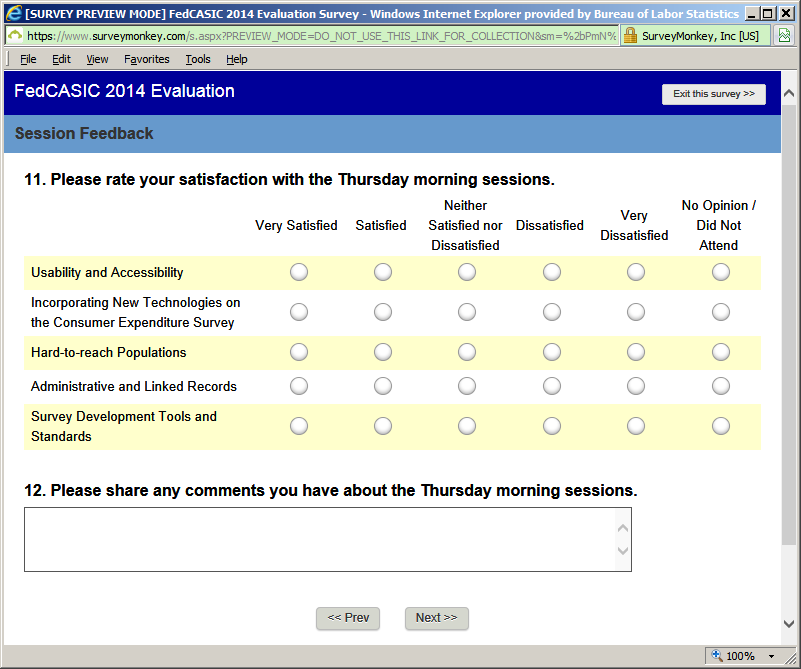The height and width of the screenshot is (669, 801).
Task: Rate Administrative and Linked Records Very Satisfied
Action: point(299,386)
